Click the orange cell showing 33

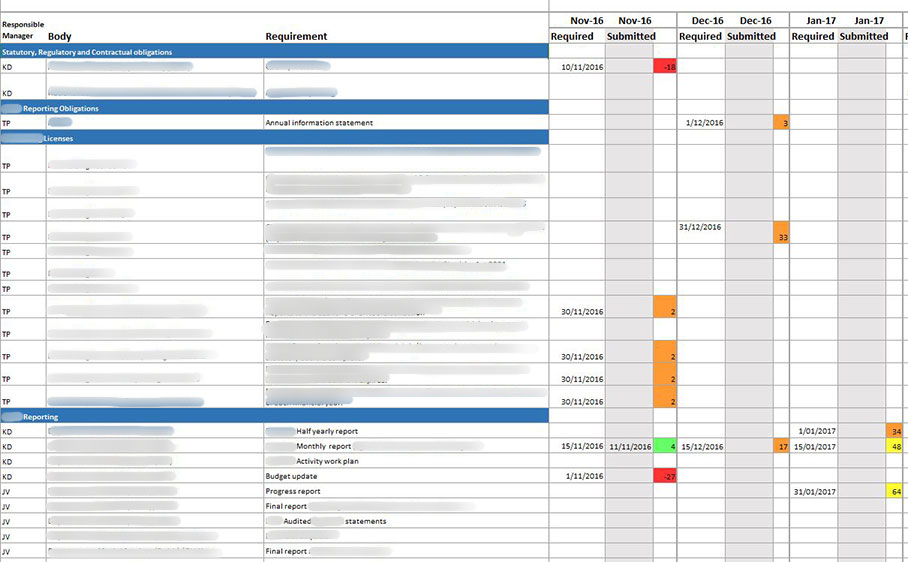click(781, 233)
